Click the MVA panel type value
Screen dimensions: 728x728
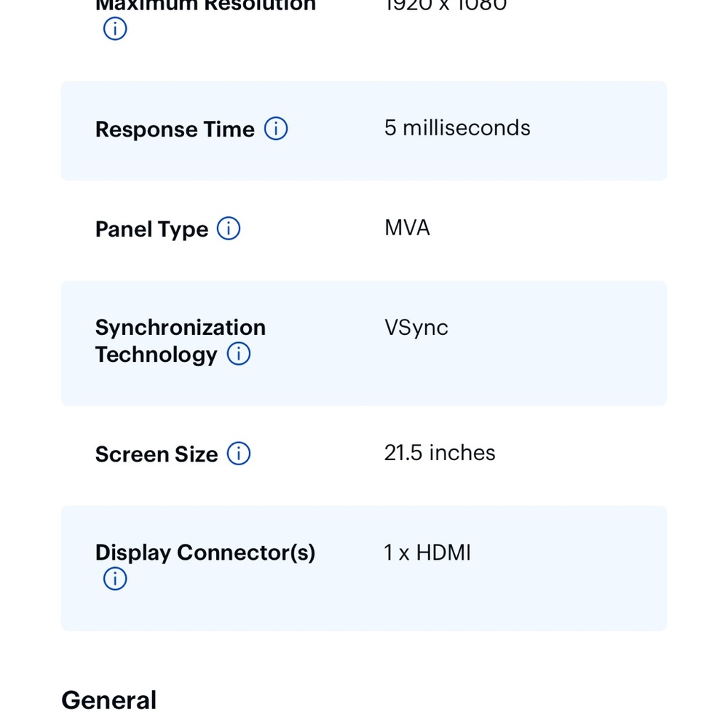click(407, 228)
